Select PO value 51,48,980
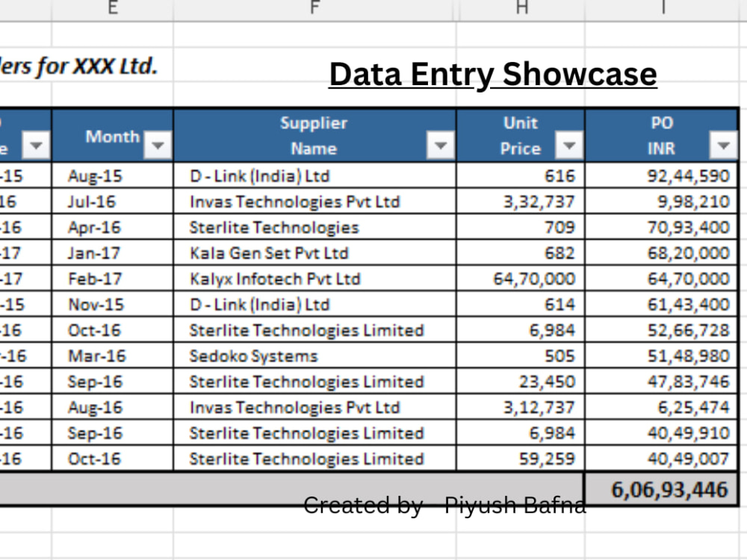Viewport: 747px width, 560px height. [x=662, y=355]
